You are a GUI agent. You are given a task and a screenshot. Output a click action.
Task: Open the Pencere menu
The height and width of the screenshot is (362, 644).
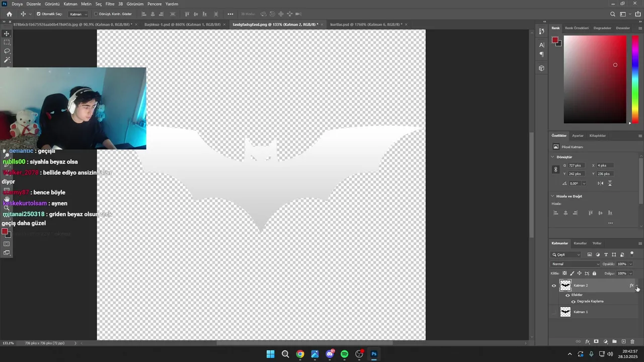pos(154,4)
